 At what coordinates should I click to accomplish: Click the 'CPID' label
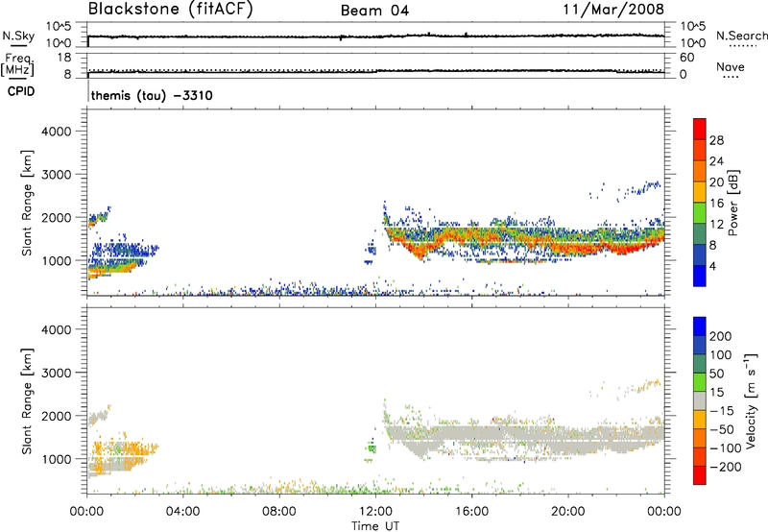point(21,91)
